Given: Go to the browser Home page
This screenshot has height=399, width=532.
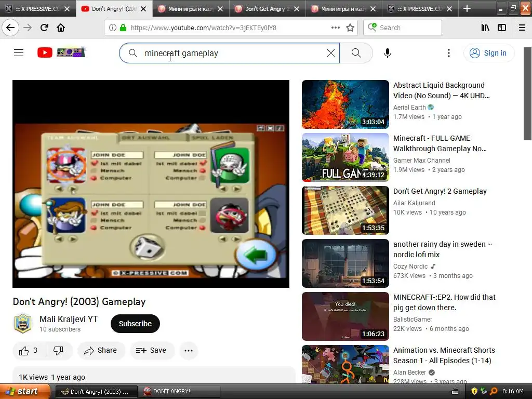Looking at the screenshot, I should pos(61,28).
